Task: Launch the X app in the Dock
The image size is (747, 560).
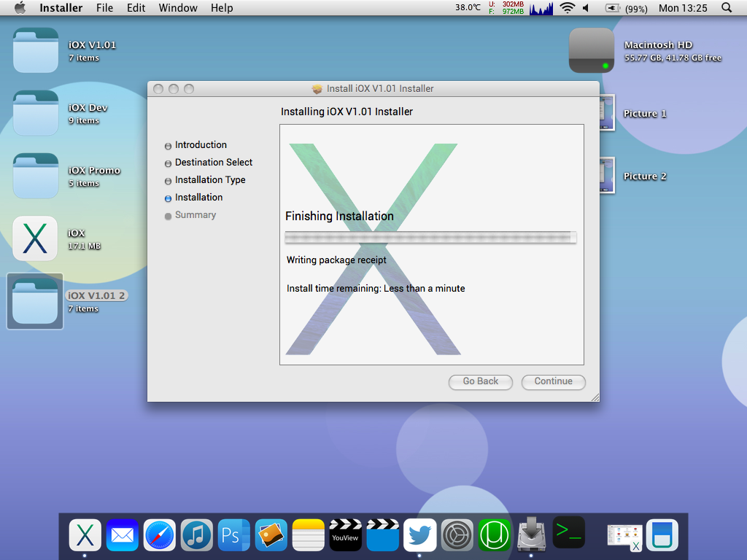Action: (85, 534)
